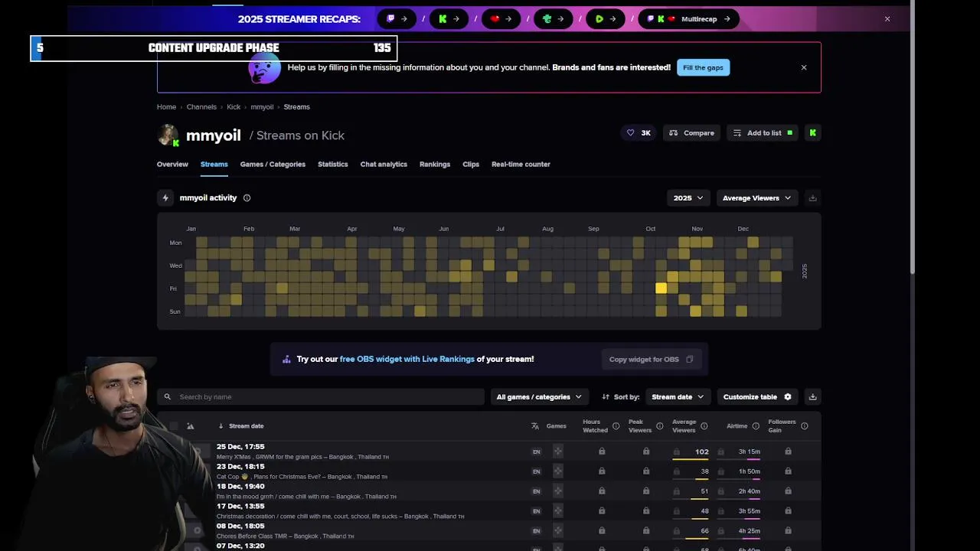980x551 pixels.
Task: Open the mmyoil breadcrumb link
Action: (262, 107)
